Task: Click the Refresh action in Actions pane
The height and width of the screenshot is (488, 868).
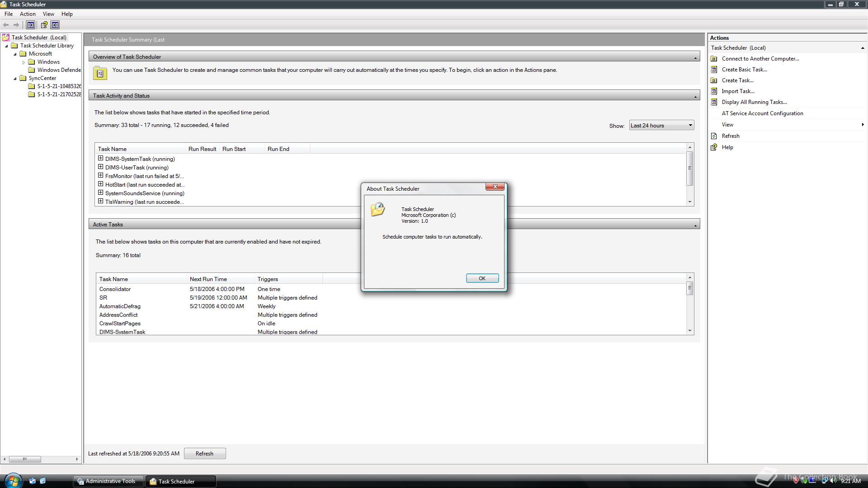Action: coord(731,136)
